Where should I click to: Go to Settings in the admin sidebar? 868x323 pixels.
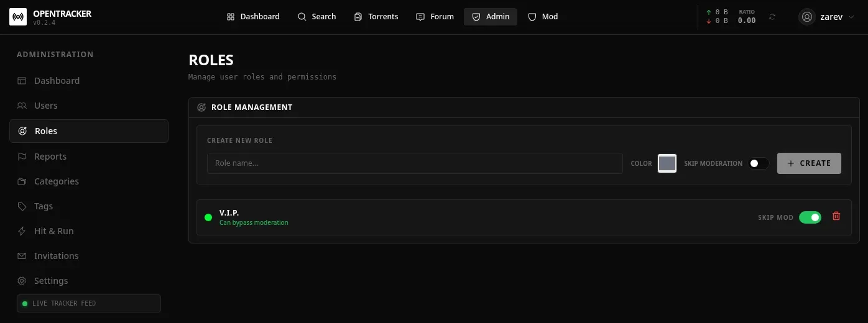pyautogui.click(x=50, y=281)
